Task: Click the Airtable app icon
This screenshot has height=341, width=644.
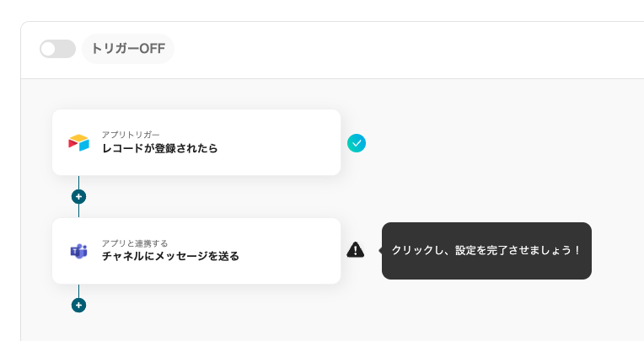Action: click(78, 142)
